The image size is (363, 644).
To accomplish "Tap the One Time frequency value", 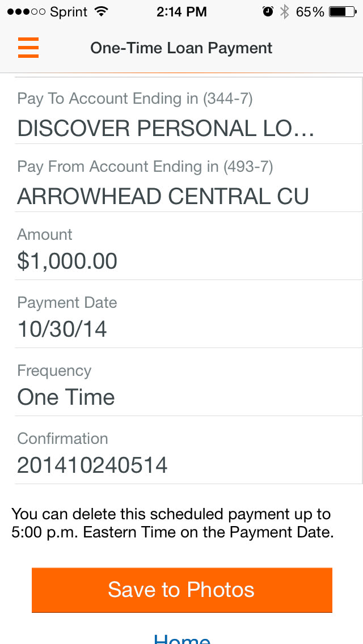I will pyautogui.click(x=66, y=397).
